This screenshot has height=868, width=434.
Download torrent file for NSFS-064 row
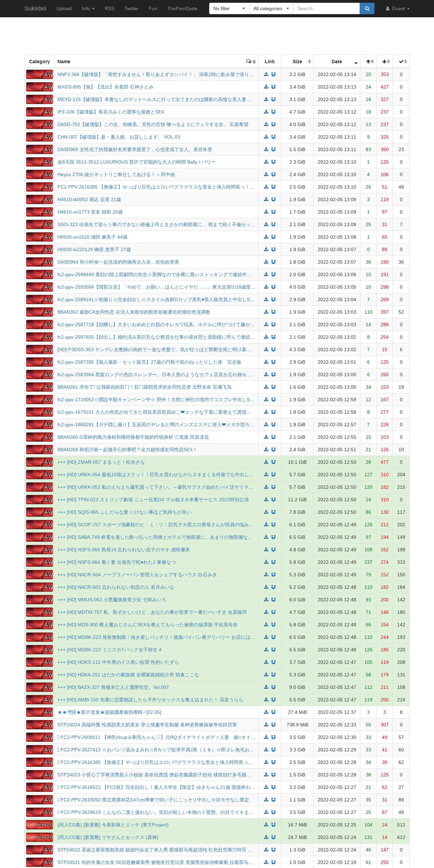pyautogui.click(x=266, y=562)
